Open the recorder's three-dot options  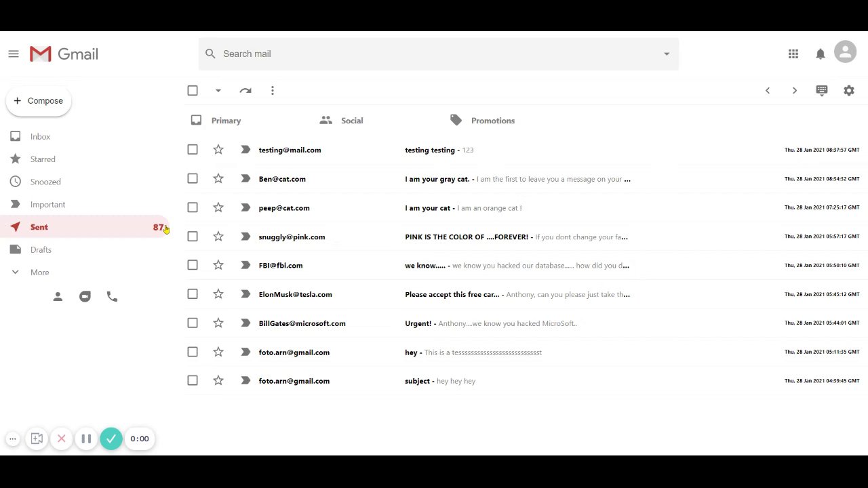pos(13,439)
